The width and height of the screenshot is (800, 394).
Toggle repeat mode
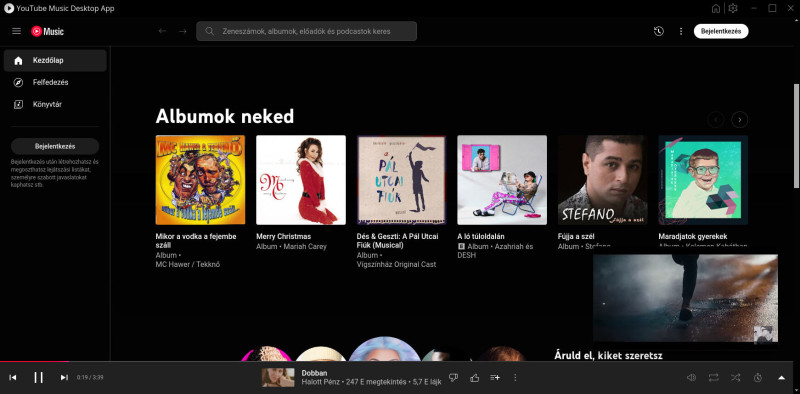point(713,377)
